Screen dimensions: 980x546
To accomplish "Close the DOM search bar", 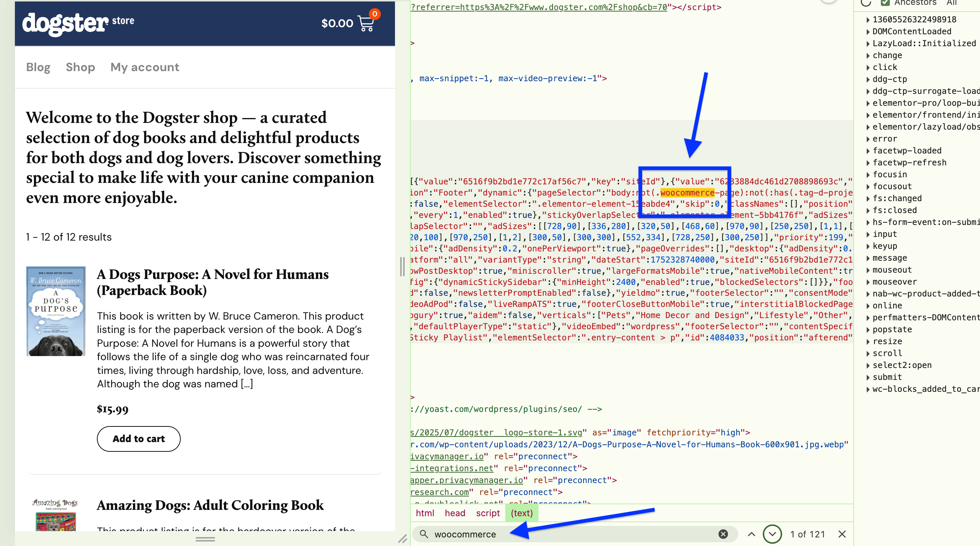I will (842, 534).
